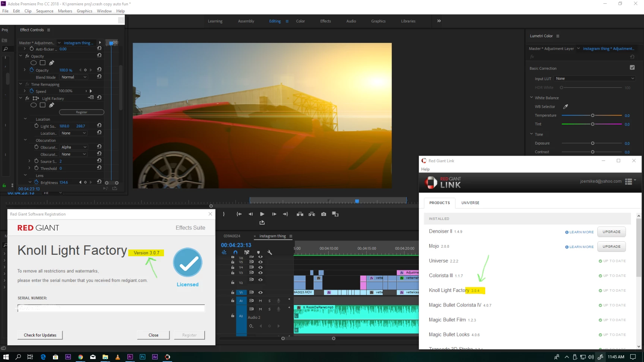644x362 pixels.
Task: Click the Export Frame share icon below Play
Action: (262, 222)
